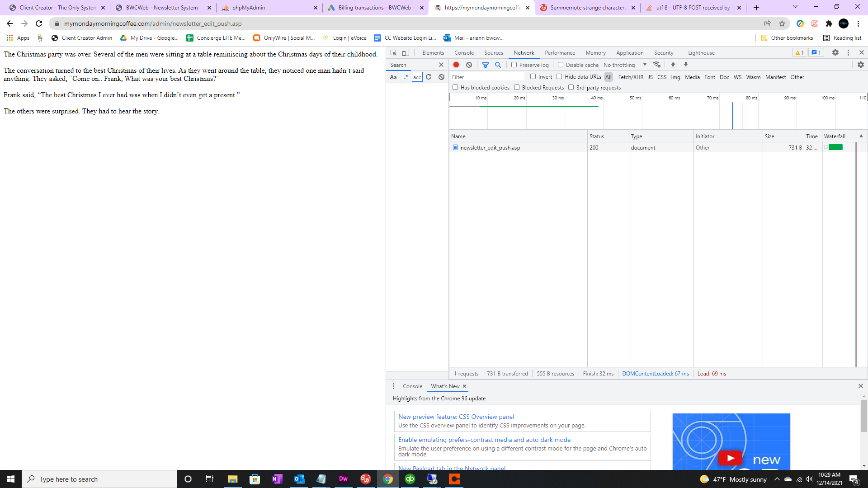The height and width of the screenshot is (488, 868).
Task: Toggle regular expression search option
Action: 406,77
